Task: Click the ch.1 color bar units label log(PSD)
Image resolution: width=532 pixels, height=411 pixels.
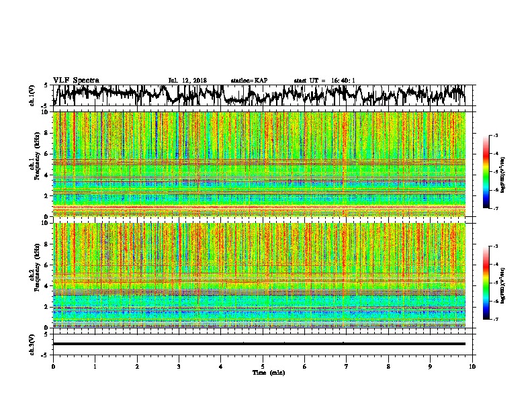Action: pyautogui.click(x=503, y=175)
